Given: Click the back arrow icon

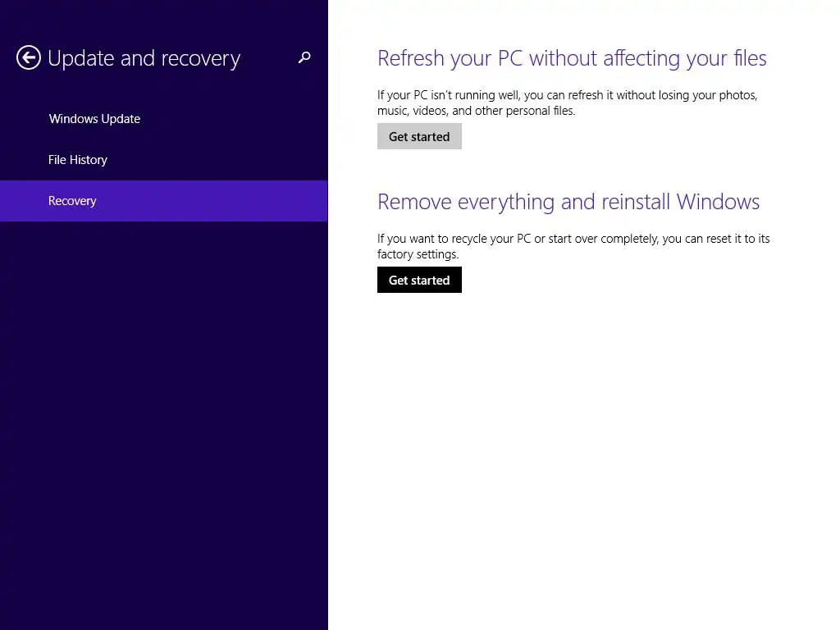Looking at the screenshot, I should 29,58.
